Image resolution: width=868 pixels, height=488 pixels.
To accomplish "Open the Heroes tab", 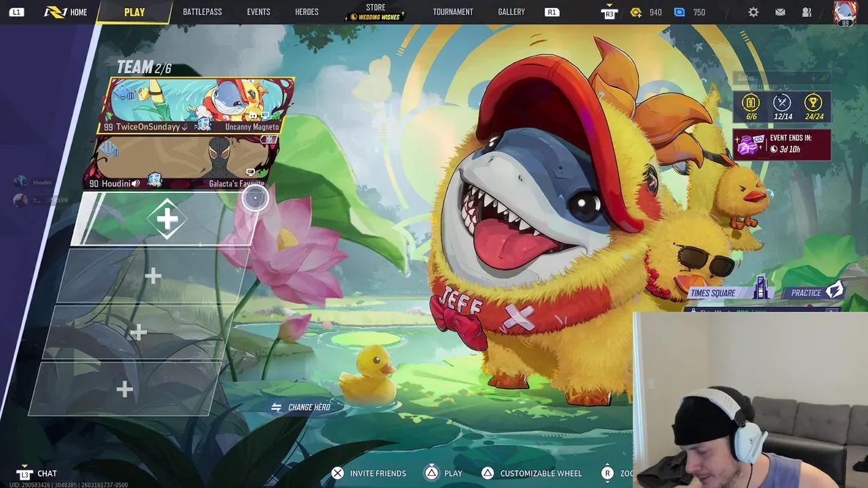I will click(x=307, y=12).
